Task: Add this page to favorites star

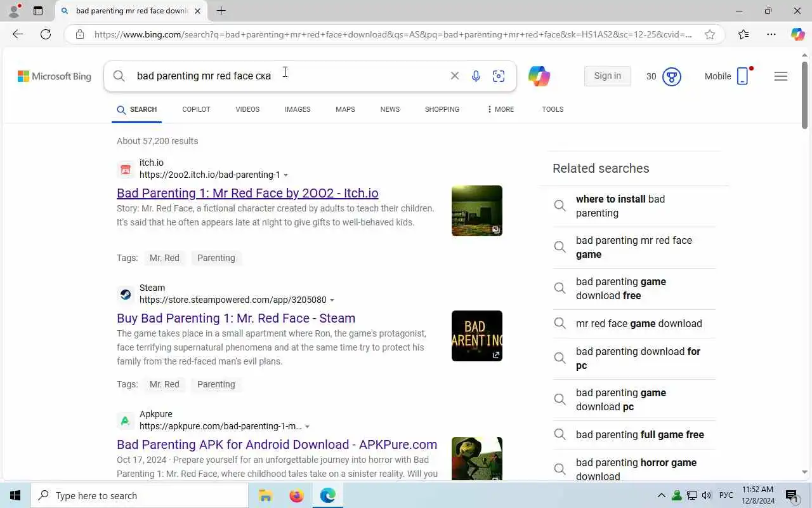Action: pos(710,34)
